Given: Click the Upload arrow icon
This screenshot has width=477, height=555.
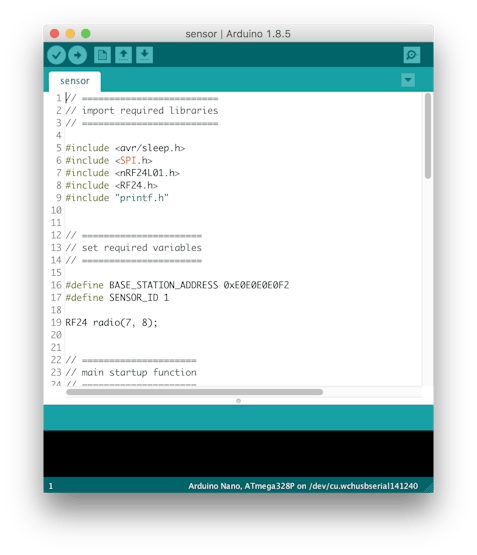Looking at the screenshot, I should pyautogui.click(x=77, y=55).
